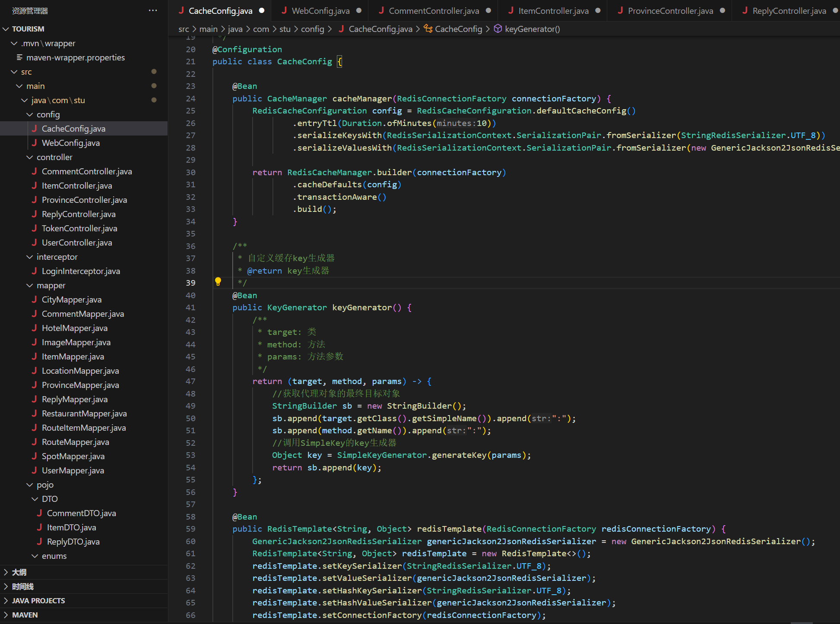Click the Java icon beside ImageMapper.java

coord(34,342)
